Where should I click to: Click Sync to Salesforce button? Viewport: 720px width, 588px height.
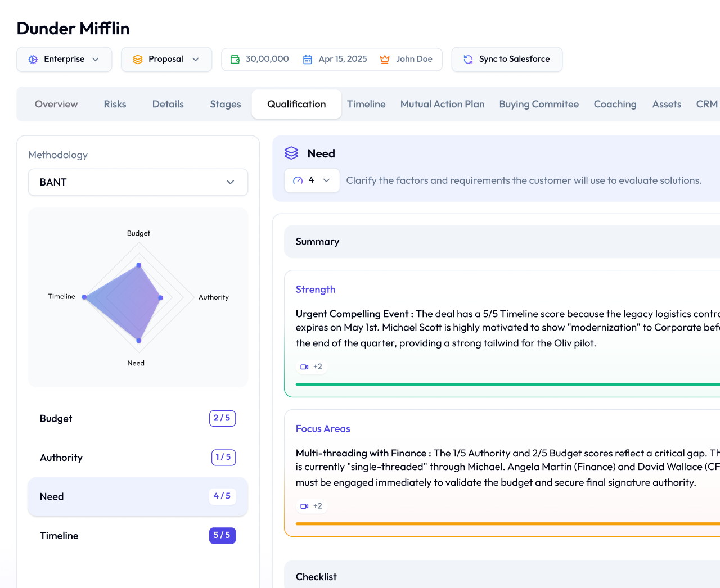click(507, 59)
